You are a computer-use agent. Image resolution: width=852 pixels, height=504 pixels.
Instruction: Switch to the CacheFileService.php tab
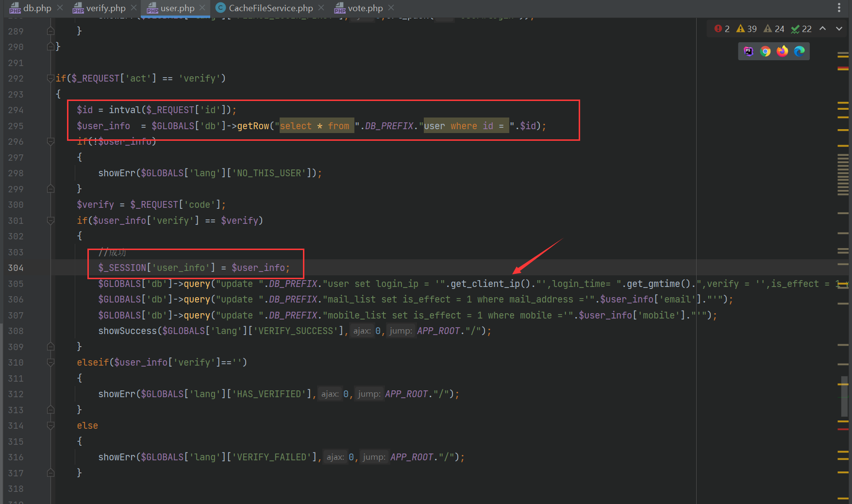coord(265,8)
